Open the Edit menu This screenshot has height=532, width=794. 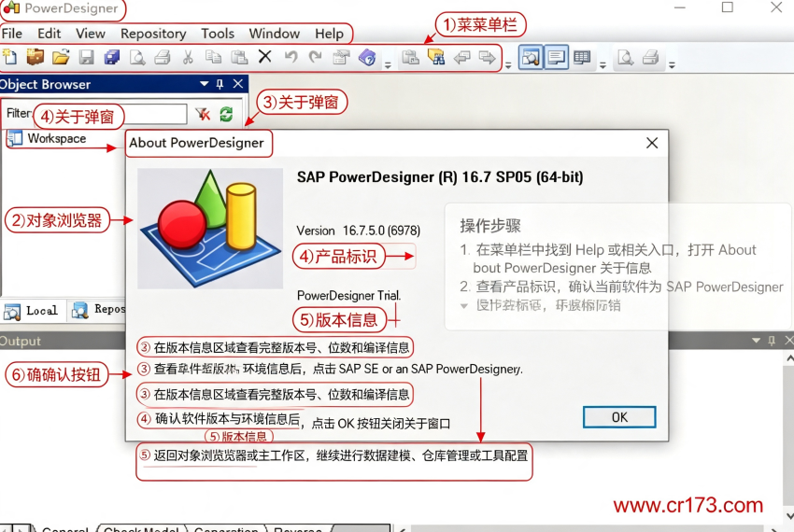50,34
